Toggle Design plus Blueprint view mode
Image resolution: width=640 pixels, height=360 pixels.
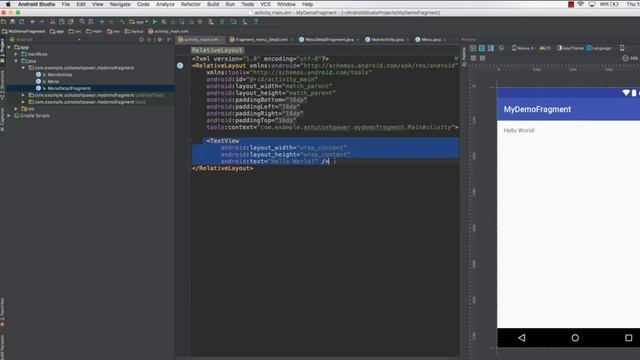tap(491, 48)
